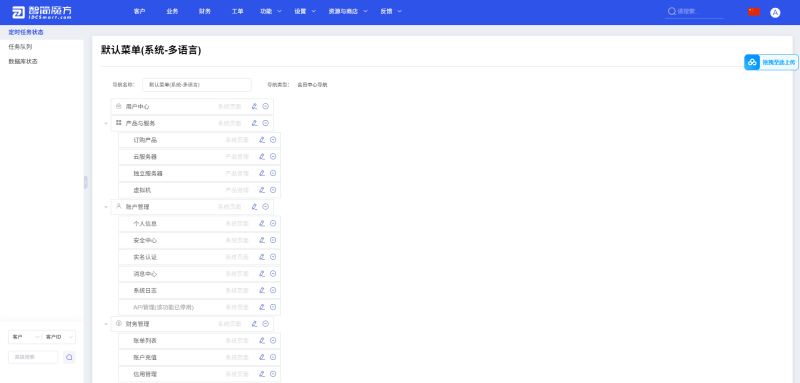Edit the 安全中心 item
The image size is (800, 383).
[x=262, y=240]
